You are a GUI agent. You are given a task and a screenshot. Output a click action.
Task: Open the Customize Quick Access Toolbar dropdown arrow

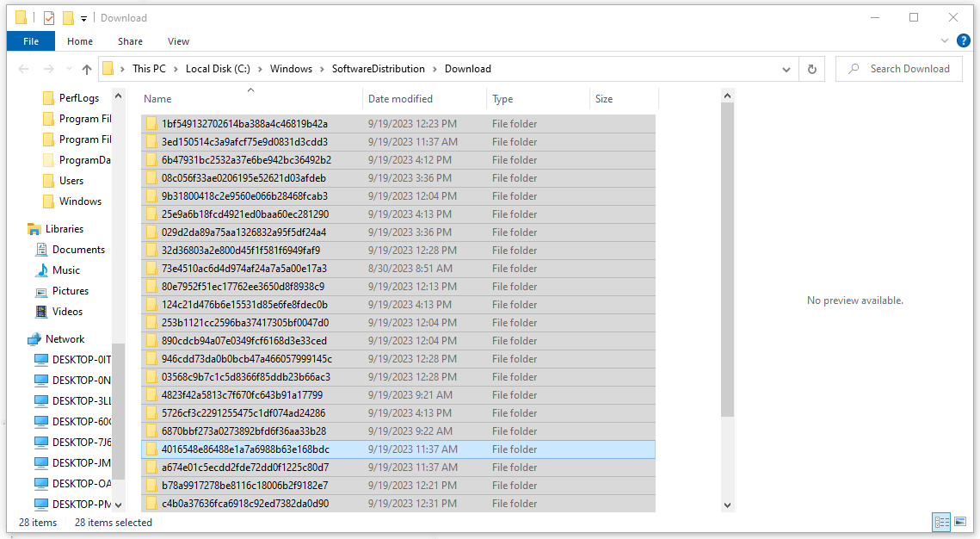[83, 17]
